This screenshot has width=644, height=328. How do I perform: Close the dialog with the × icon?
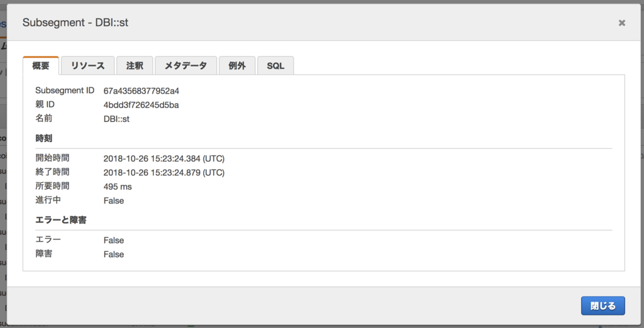click(622, 23)
